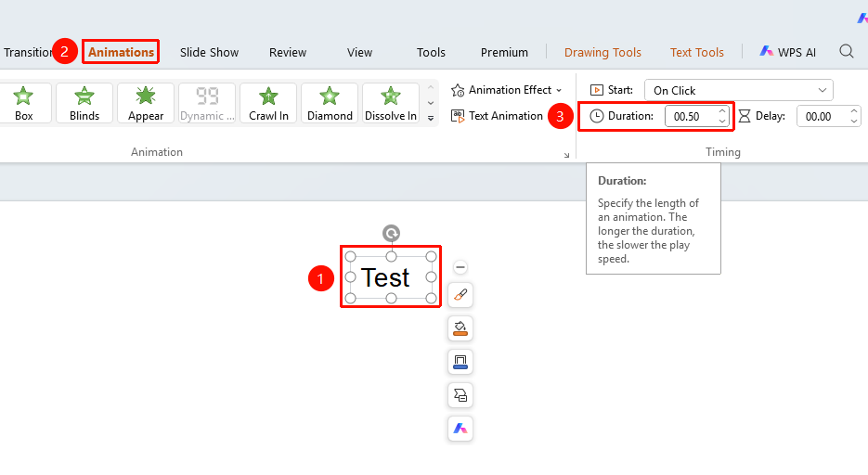Switch to the Review tab
The height and width of the screenshot is (475, 868).
click(288, 53)
